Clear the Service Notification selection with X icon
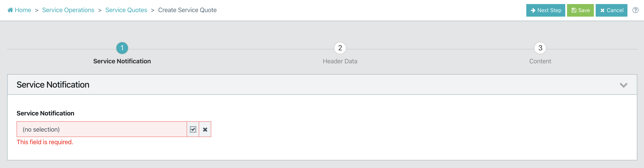Image resolution: width=644 pixels, height=168 pixels. click(205, 129)
